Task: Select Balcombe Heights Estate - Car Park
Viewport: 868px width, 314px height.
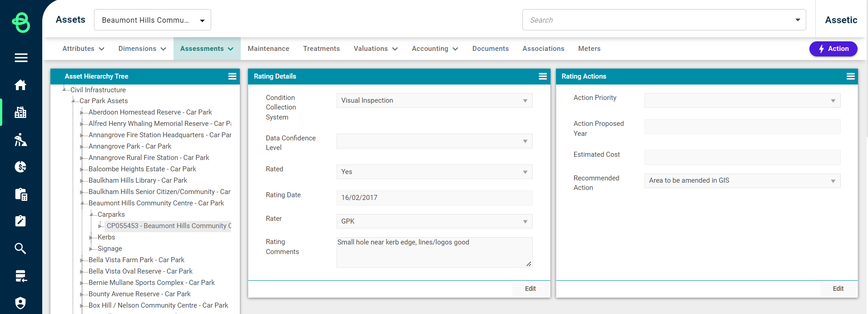Action: [x=142, y=169]
